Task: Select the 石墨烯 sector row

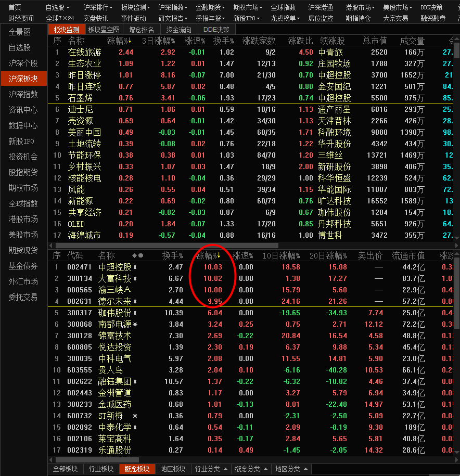Action: [x=251, y=98]
